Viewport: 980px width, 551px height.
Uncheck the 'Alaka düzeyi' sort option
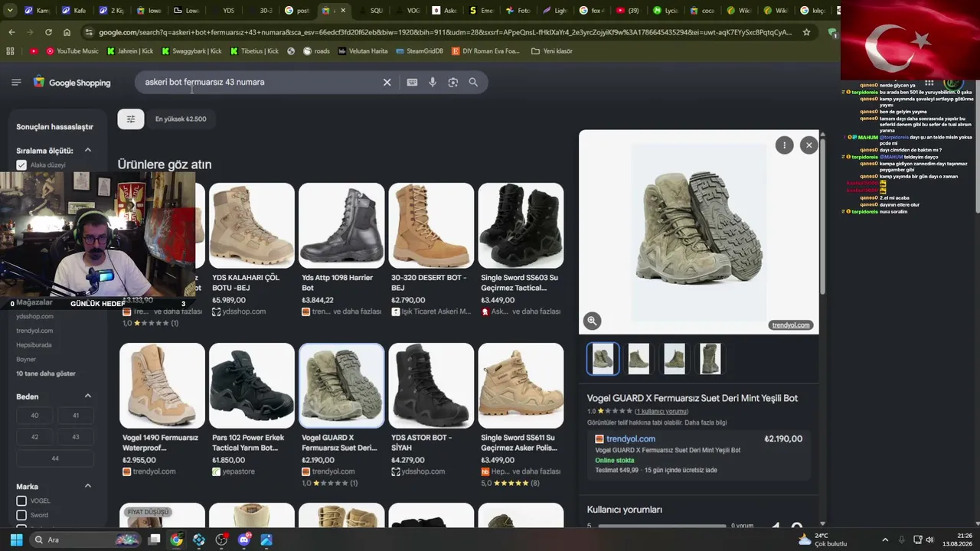pos(21,165)
